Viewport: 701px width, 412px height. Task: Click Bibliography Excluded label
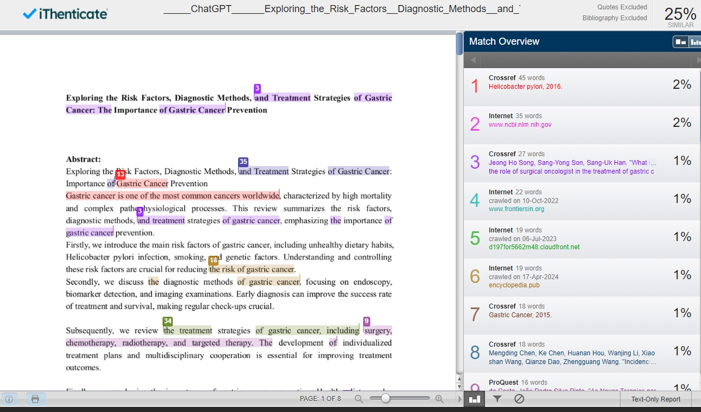pos(615,18)
